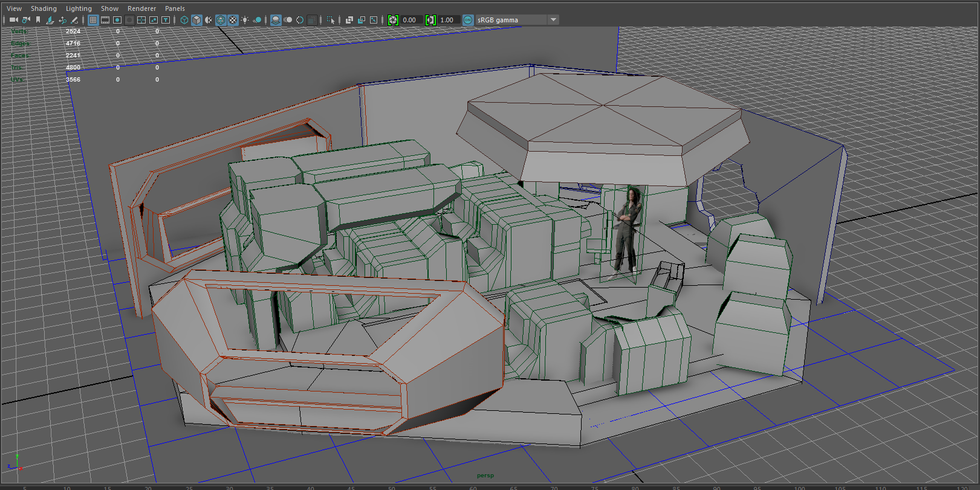
Task: Select the Grease Pencil tool icon
Action: pos(74,20)
